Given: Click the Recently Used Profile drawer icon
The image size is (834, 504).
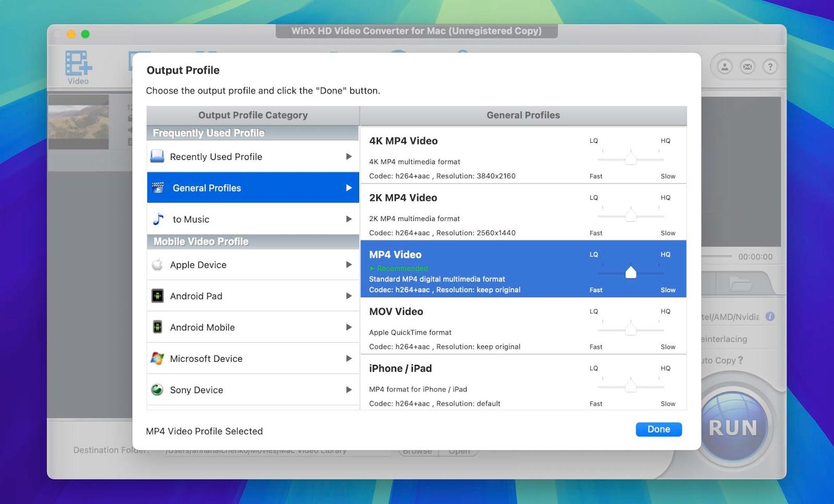Looking at the screenshot, I should tap(157, 156).
